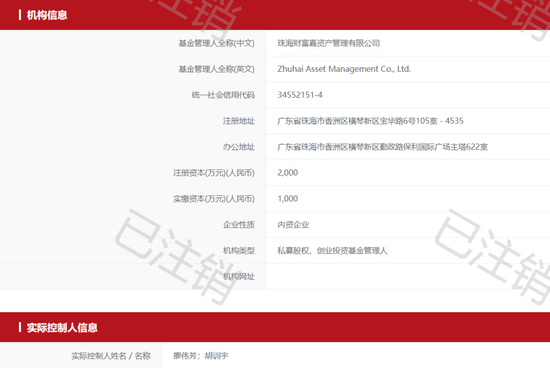Select registered address ending in 105室 - 4535
The image size is (550, 368).
pyautogui.click(x=370, y=121)
